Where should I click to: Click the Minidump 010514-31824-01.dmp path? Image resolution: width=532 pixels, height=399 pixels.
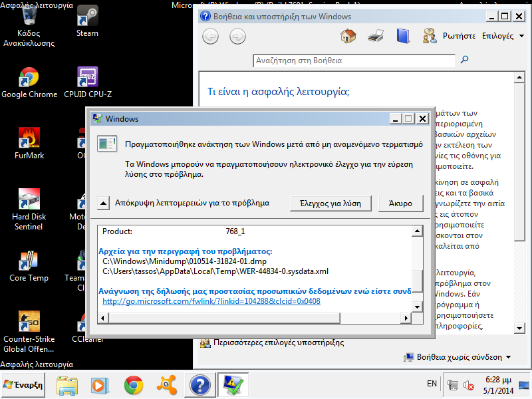coord(185,261)
